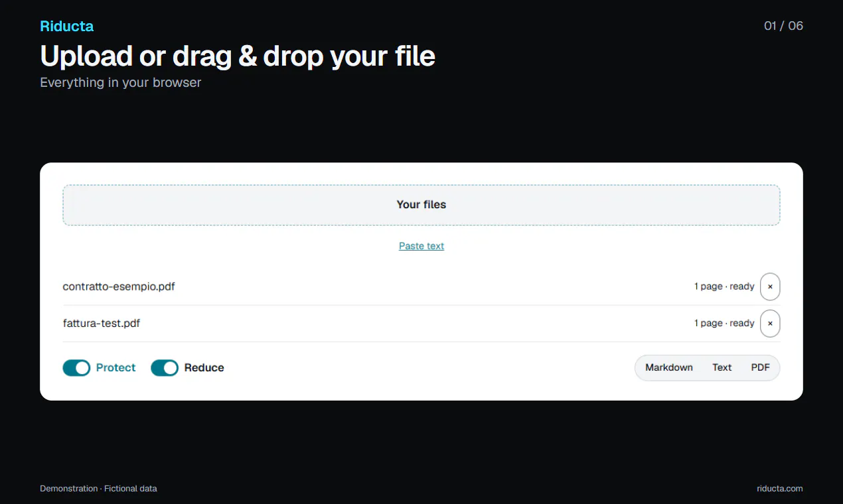Screen dimensions: 843x504
Task: Click the Paste text link
Action: 421,246
